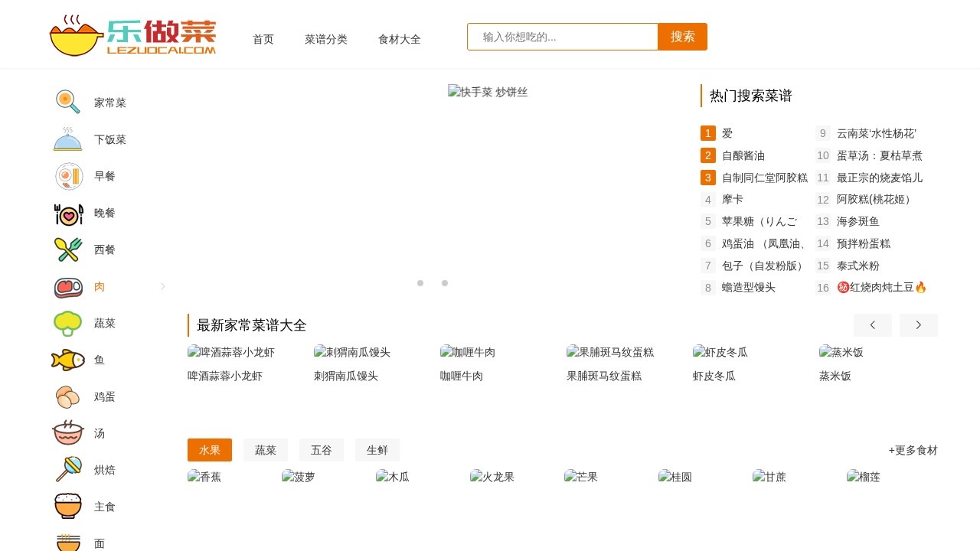Viewport: 980px width, 551px height.
Task: Click the 汤 soup bowl icon
Action: tap(67, 433)
